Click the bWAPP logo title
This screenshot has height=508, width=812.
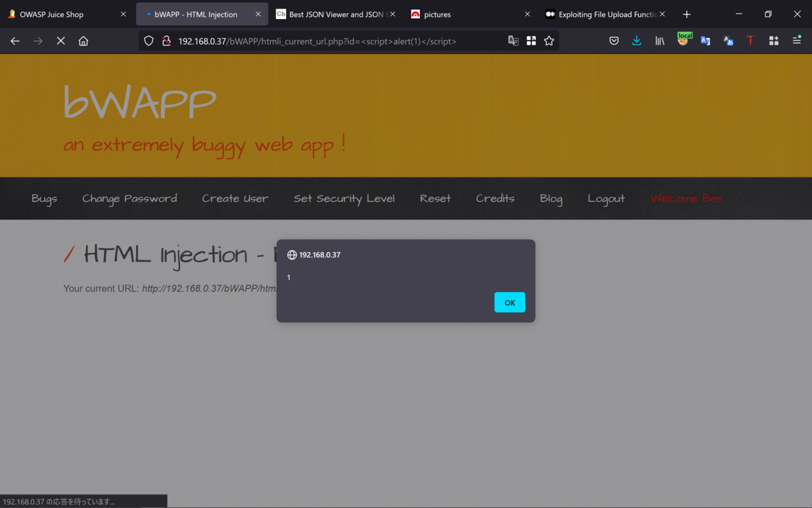(x=139, y=103)
